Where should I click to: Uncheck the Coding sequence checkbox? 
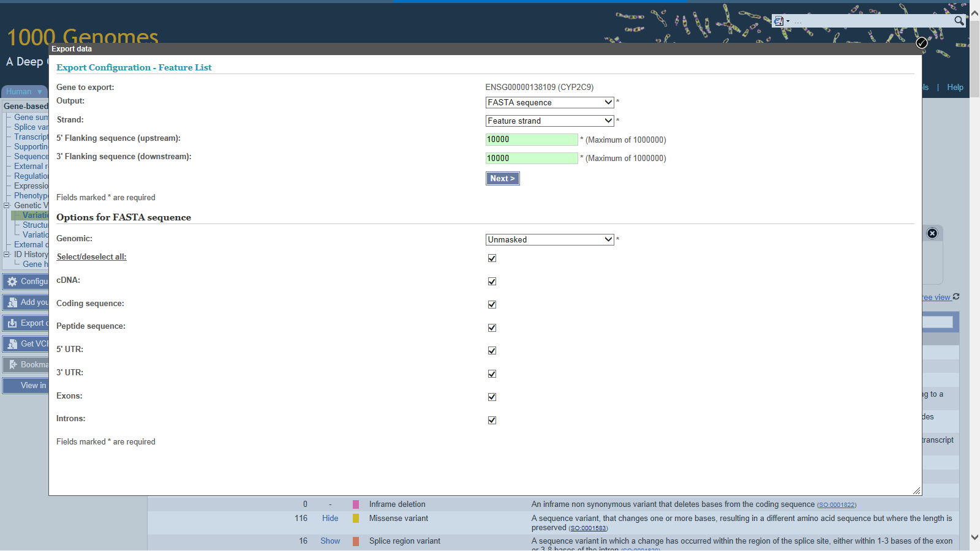(492, 305)
